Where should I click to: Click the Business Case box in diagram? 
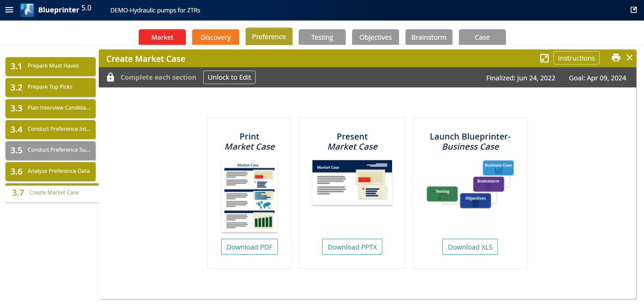tap(498, 167)
